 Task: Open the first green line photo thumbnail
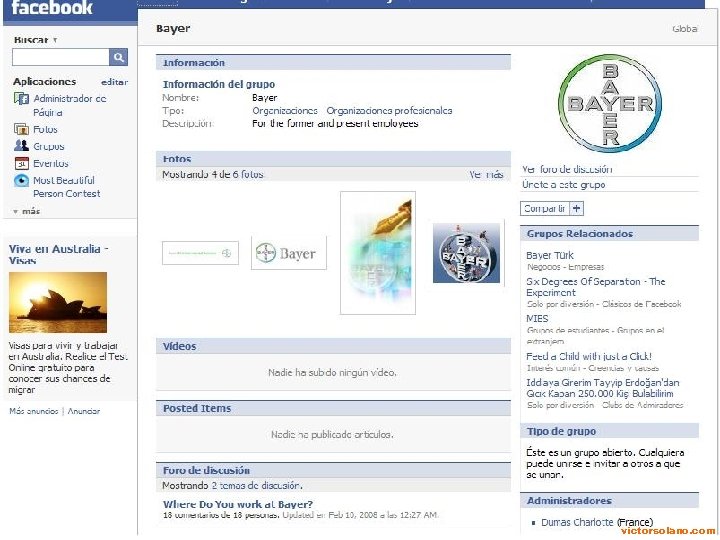tap(200, 253)
